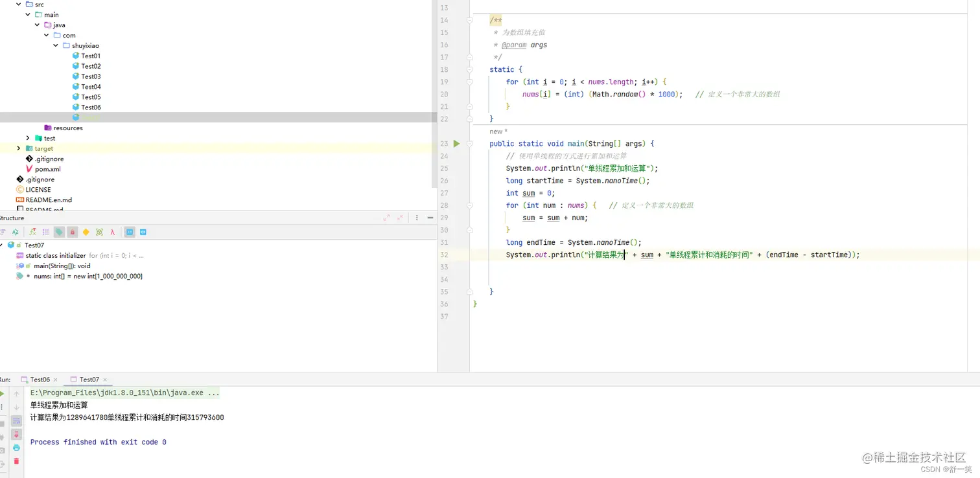Print the Run console output
This screenshot has height=478, width=980.
[17, 448]
